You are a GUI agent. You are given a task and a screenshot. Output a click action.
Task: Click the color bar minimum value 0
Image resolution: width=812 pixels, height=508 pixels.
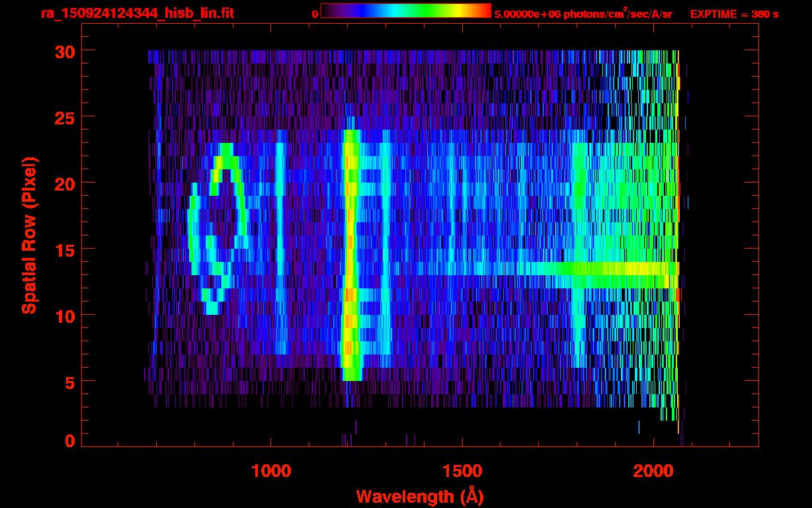[x=315, y=14]
